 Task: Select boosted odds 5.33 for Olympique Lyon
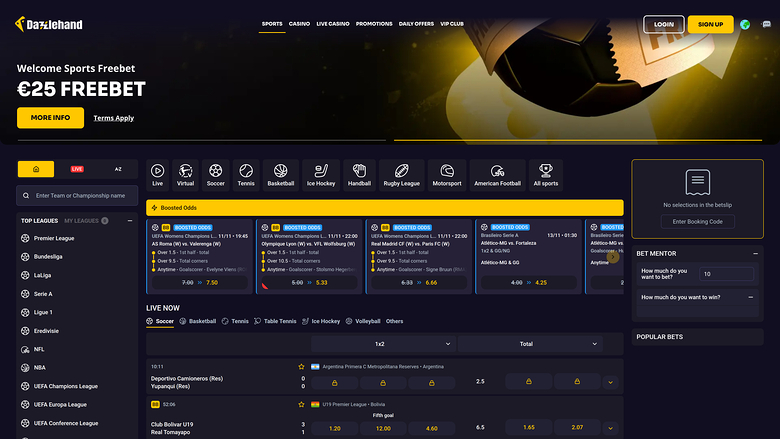(309, 282)
